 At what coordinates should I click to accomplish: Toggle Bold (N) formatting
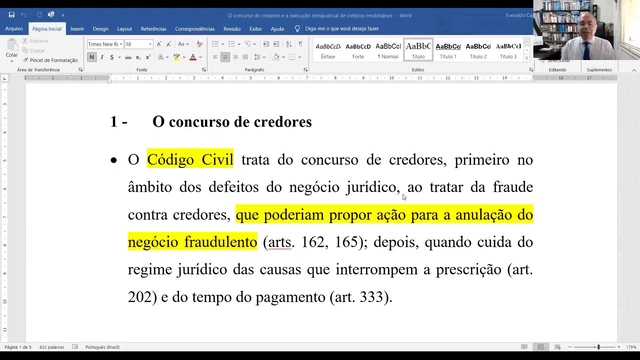(92, 58)
